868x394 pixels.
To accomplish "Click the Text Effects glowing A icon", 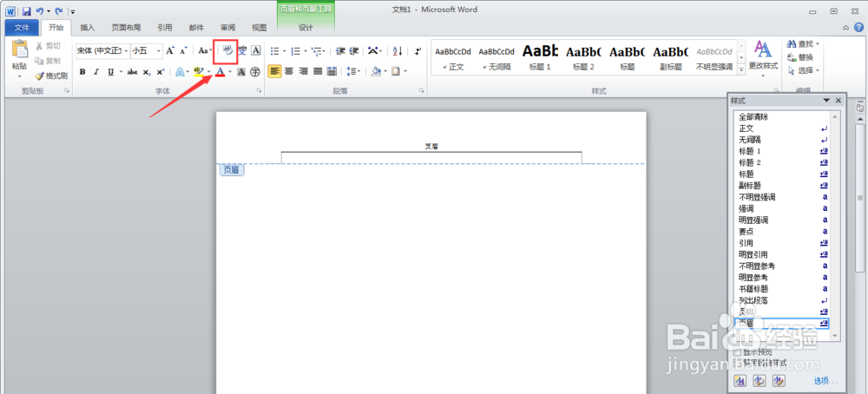I will (180, 71).
